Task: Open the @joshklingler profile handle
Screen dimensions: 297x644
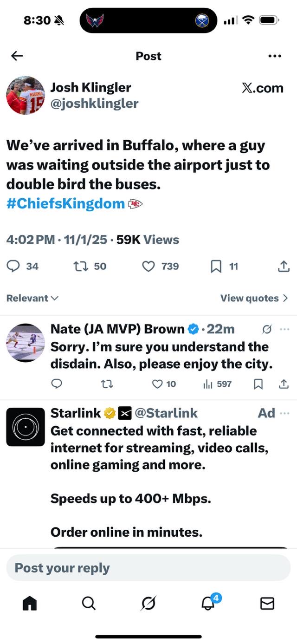Action: [94, 103]
